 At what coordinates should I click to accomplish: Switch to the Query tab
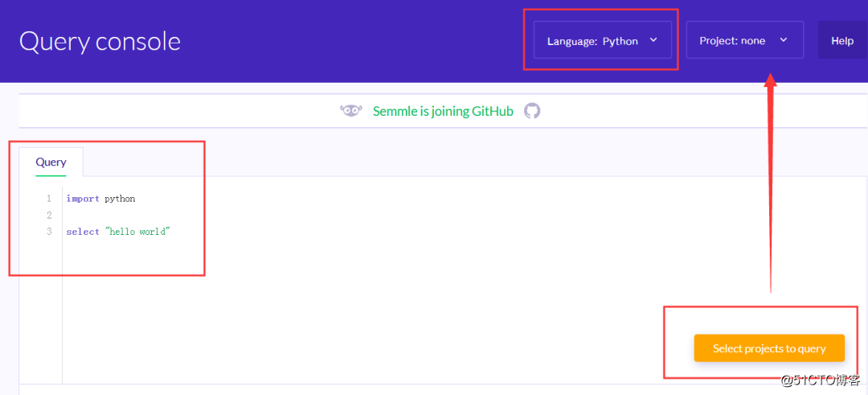[x=51, y=162]
